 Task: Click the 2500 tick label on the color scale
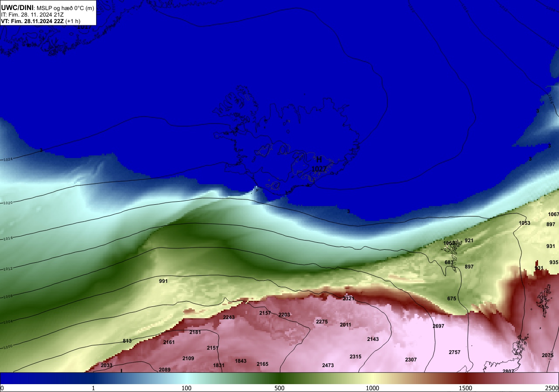coord(552,388)
